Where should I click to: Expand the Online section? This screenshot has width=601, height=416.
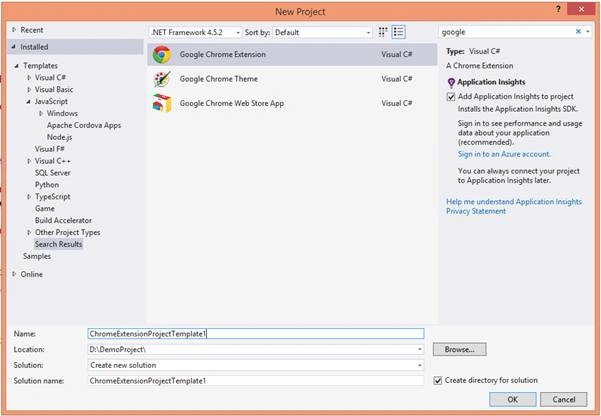pos(14,274)
